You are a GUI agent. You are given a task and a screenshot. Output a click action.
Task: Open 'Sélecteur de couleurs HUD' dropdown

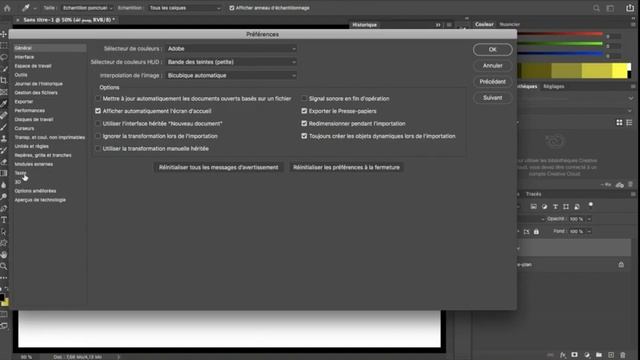pos(231,62)
